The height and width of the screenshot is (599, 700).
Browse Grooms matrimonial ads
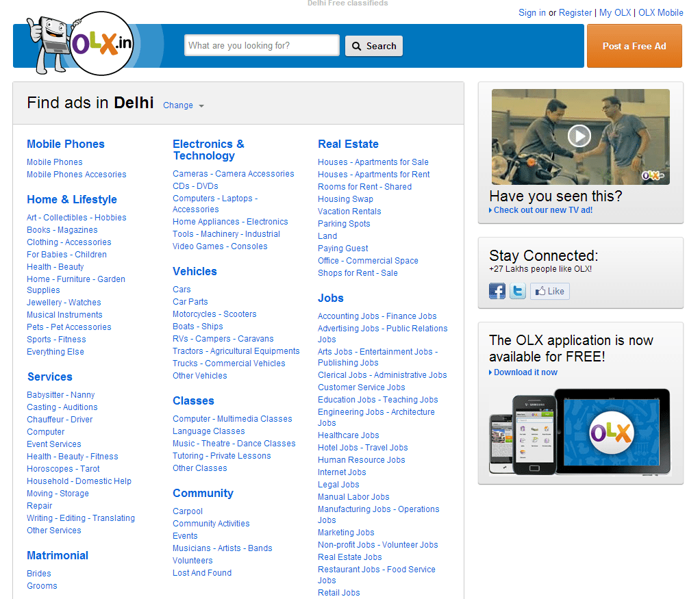[x=42, y=586]
